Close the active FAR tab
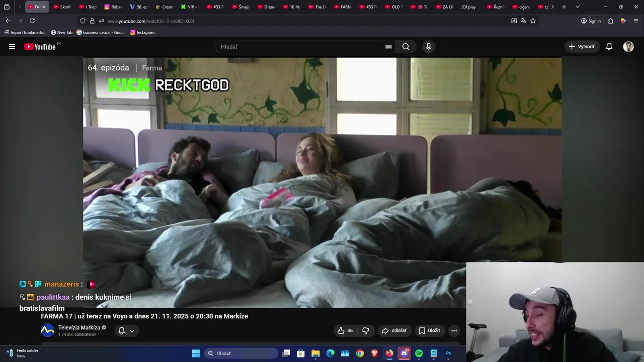This screenshot has height=362, width=644. click(x=44, y=7)
